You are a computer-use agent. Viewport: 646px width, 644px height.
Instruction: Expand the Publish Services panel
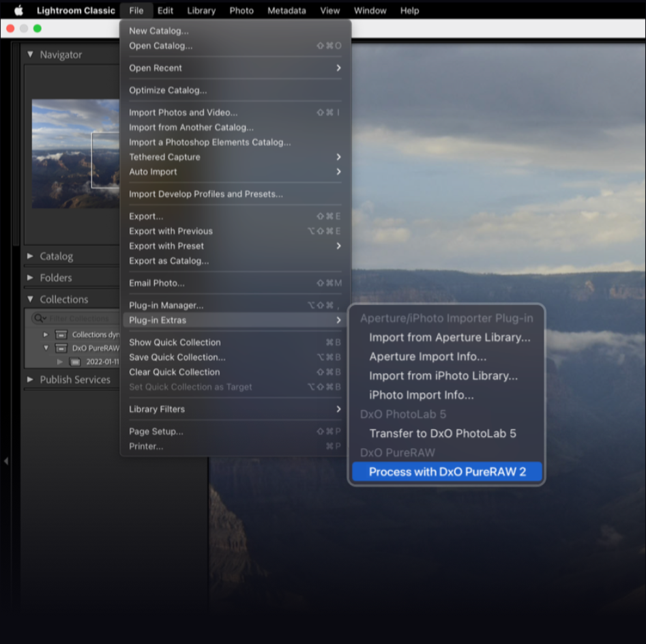click(x=30, y=379)
